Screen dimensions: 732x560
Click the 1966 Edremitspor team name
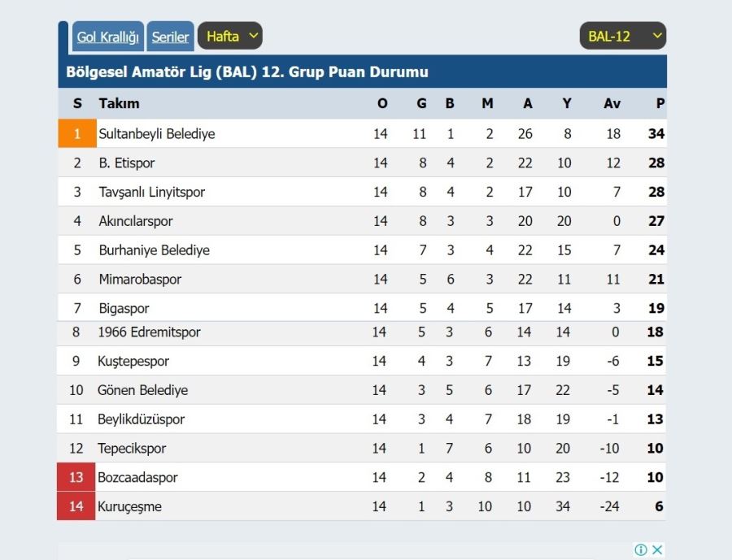pos(149,332)
